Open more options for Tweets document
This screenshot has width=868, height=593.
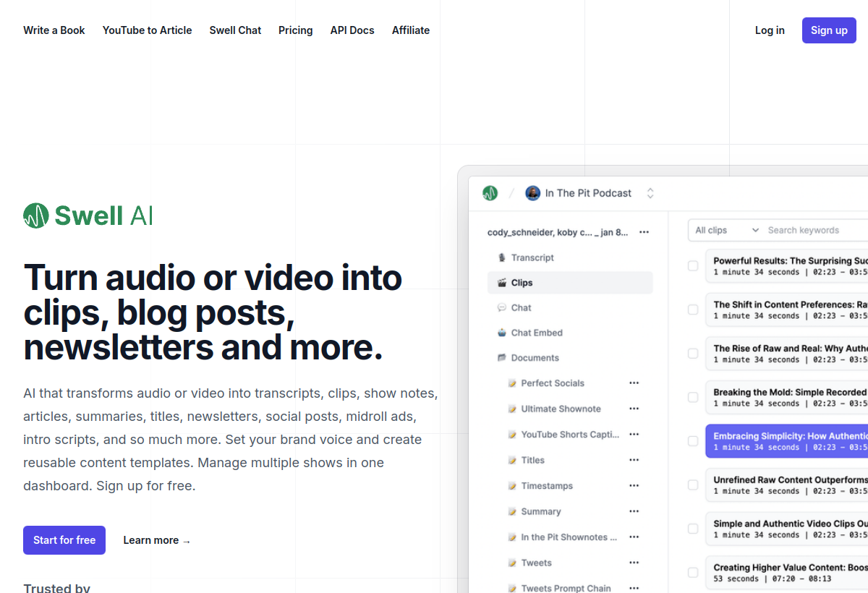634,563
